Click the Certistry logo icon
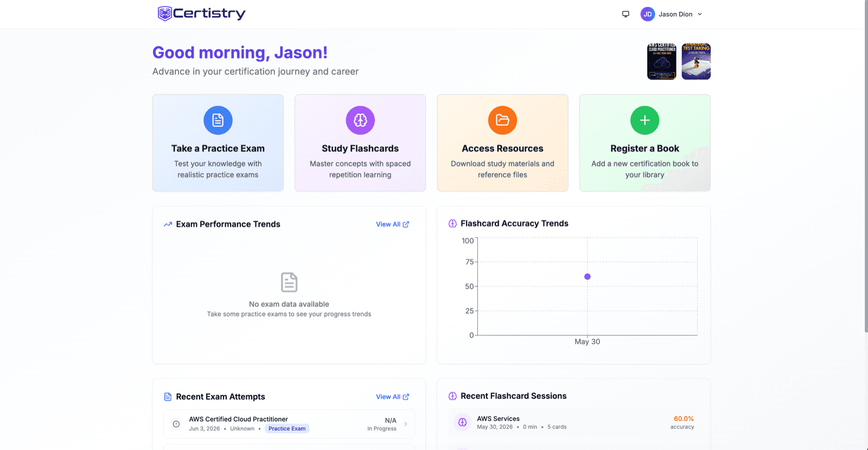 [164, 14]
